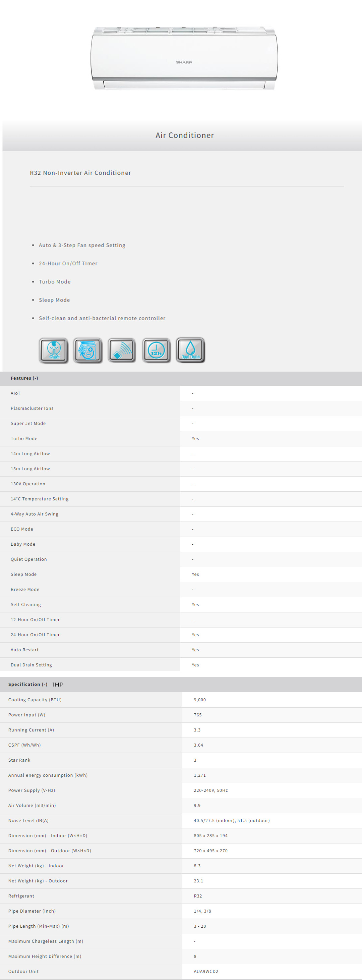Click the Sharp air conditioner product image
Viewport: 362px width, 980px height.
pyautogui.click(x=184, y=59)
